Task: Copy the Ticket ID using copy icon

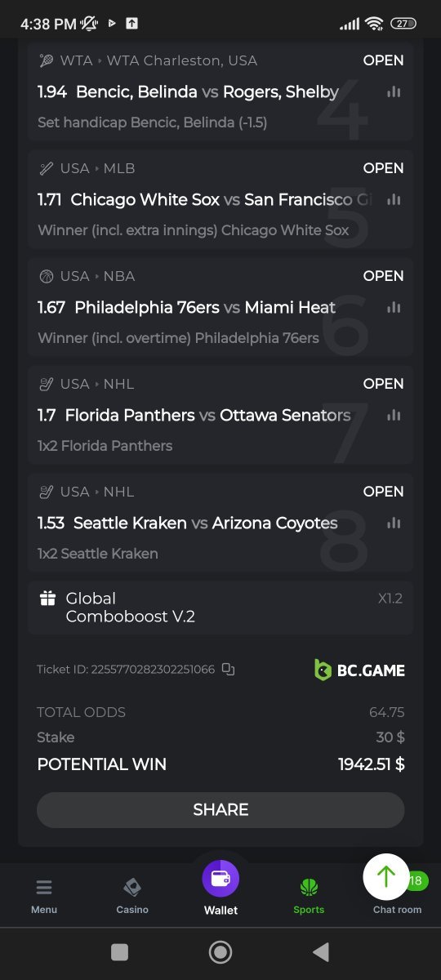Action: coord(228,670)
